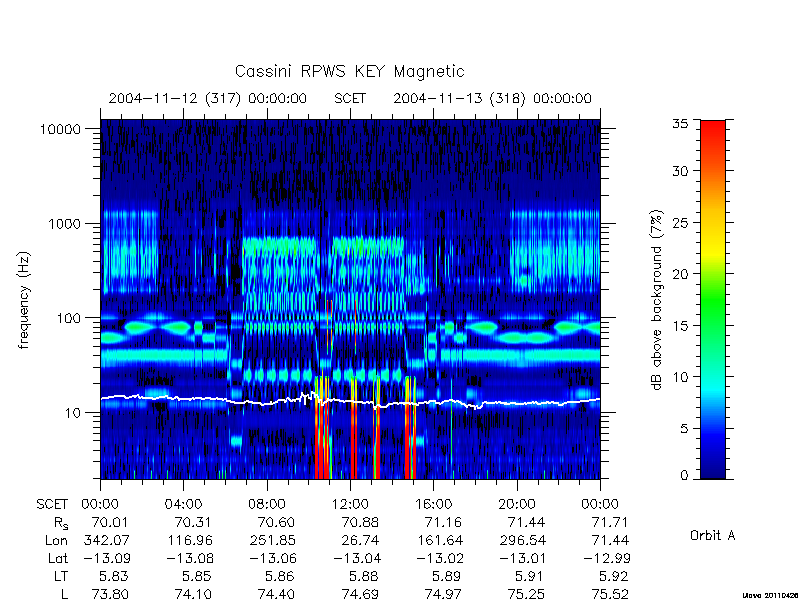Click the Rs value 71.16

pyautogui.click(x=443, y=522)
